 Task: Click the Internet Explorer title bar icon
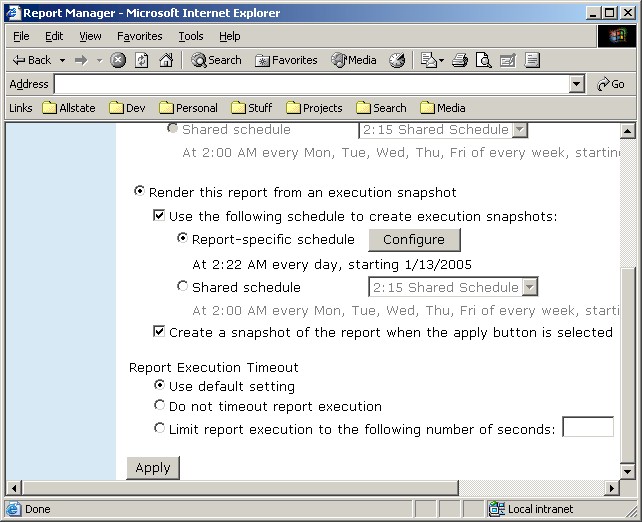(x=13, y=13)
